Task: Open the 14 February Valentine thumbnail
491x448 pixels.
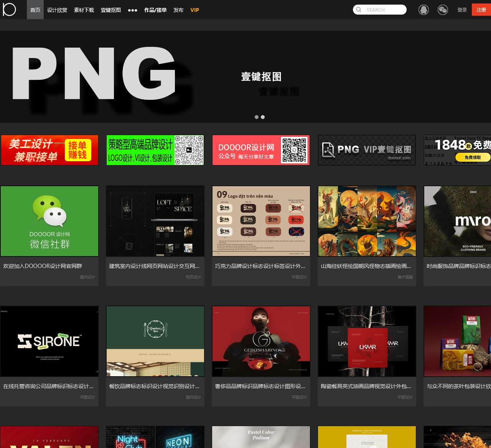Action: tap(49, 437)
